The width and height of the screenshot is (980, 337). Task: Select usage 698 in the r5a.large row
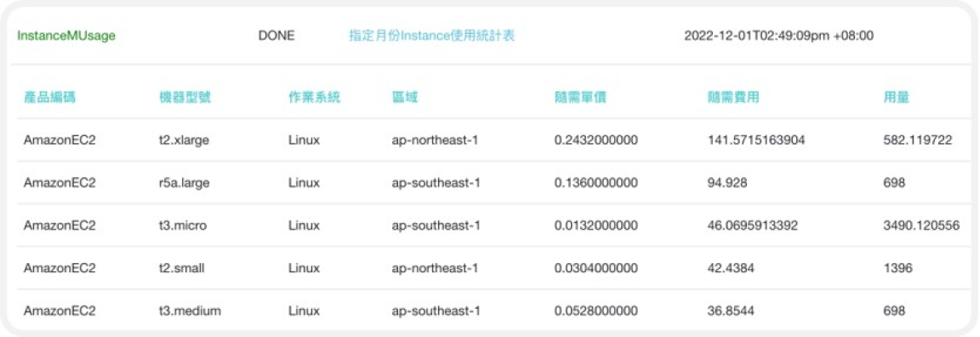(x=894, y=183)
